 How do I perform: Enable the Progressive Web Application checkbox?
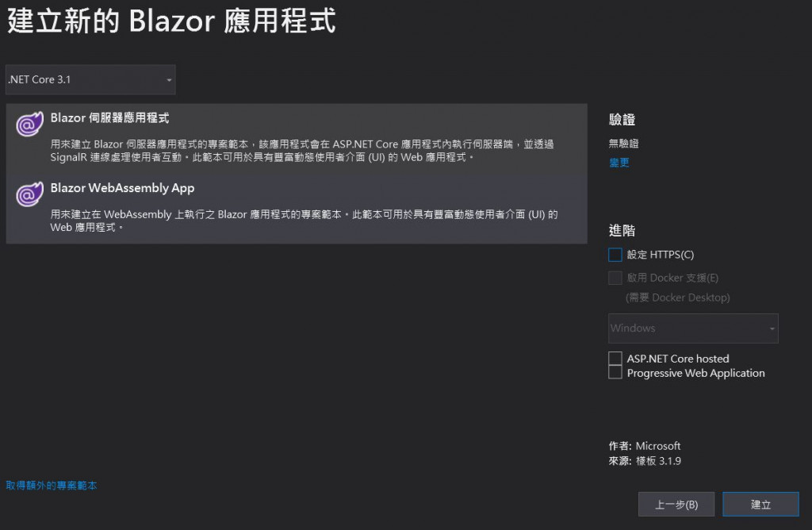point(615,372)
